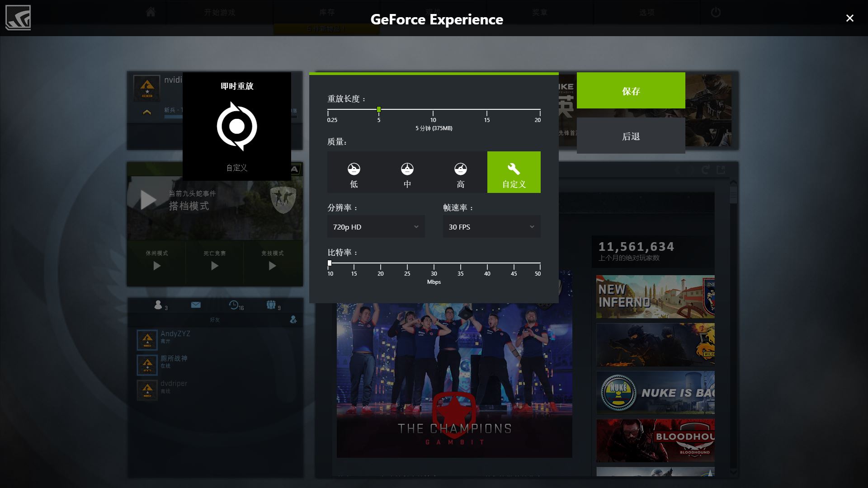Close the GeForce Experience overlay

pos(849,18)
